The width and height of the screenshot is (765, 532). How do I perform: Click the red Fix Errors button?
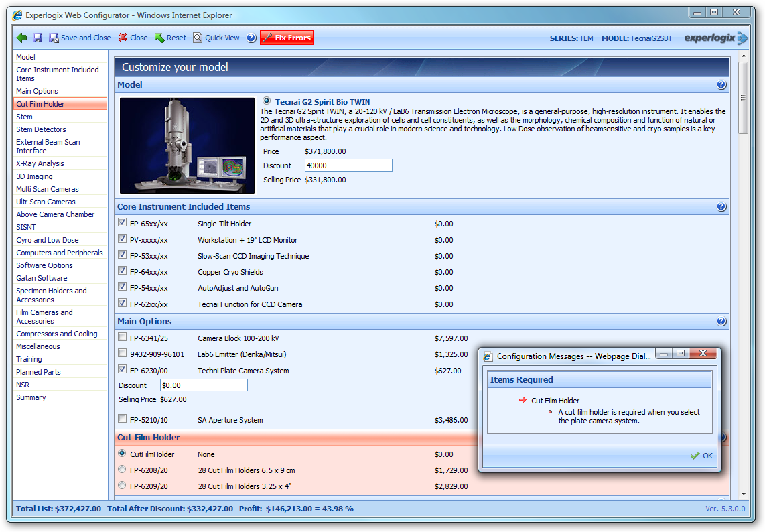[287, 38]
